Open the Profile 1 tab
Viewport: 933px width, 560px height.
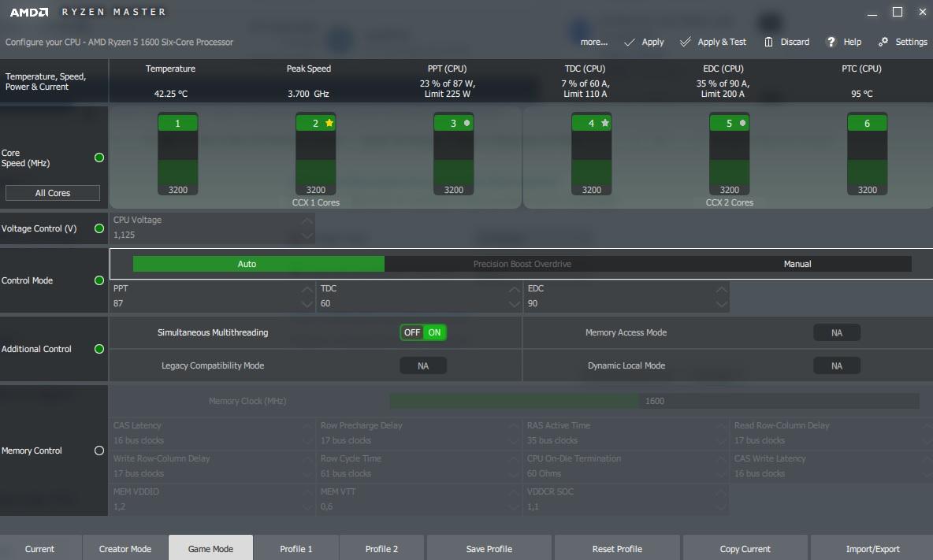coord(296,549)
